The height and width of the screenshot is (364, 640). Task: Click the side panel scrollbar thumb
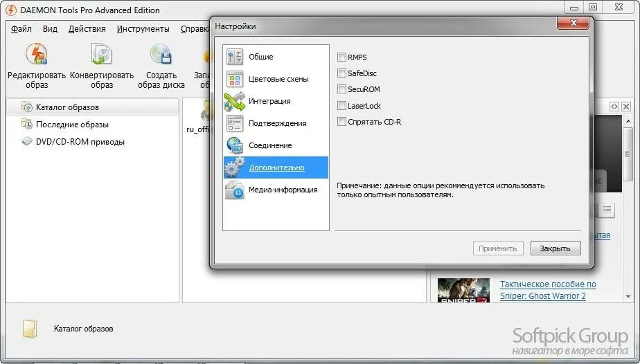[x=628, y=154]
